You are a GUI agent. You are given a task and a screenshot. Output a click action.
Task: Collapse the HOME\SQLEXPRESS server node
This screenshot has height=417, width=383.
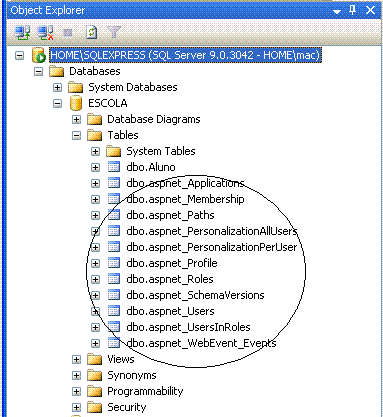coord(20,55)
